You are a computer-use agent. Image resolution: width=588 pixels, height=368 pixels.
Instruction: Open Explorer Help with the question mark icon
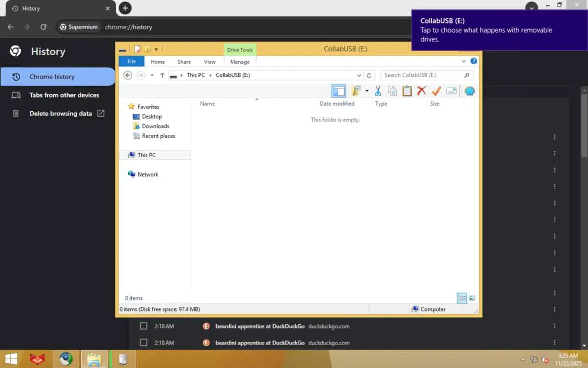pyautogui.click(x=474, y=61)
